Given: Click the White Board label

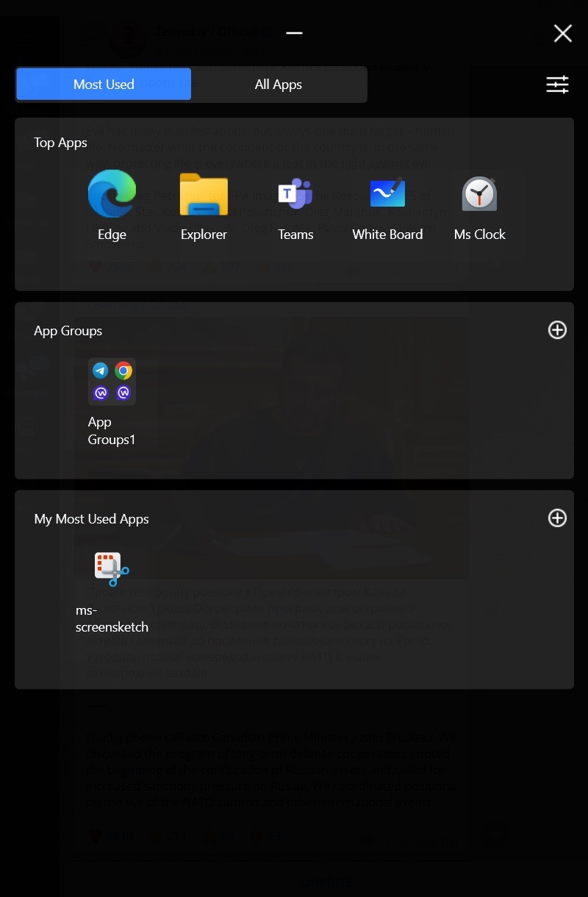Looking at the screenshot, I should [x=387, y=235].
